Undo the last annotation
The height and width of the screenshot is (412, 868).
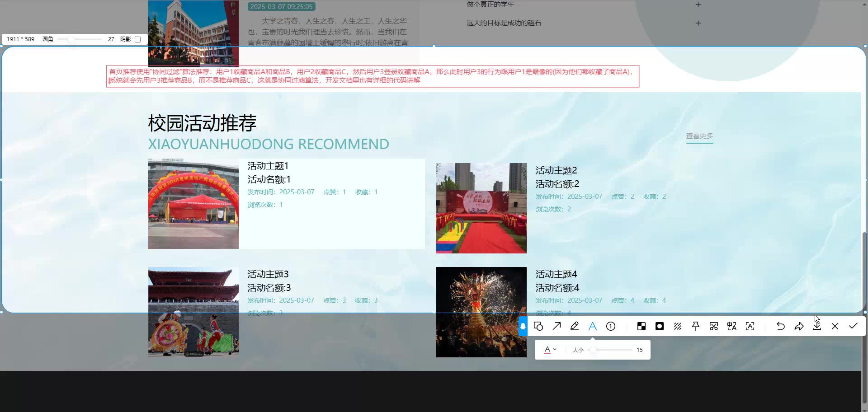[781, 326]
